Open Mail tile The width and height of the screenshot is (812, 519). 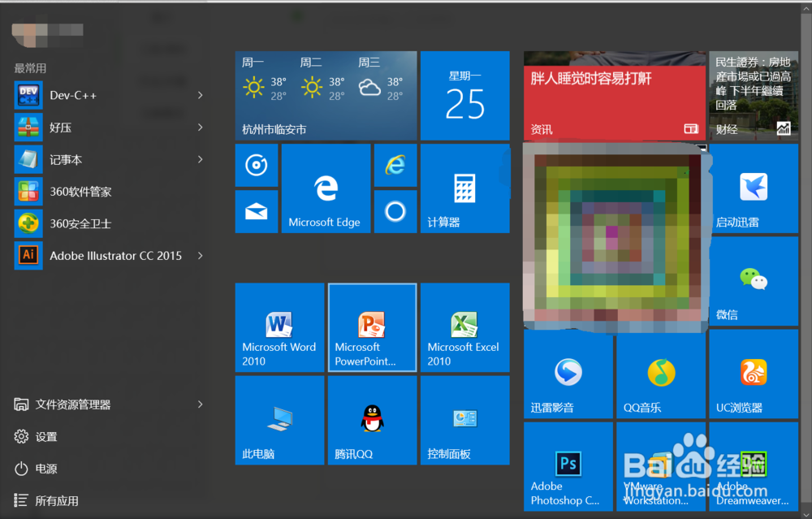[x=257, y=212]
